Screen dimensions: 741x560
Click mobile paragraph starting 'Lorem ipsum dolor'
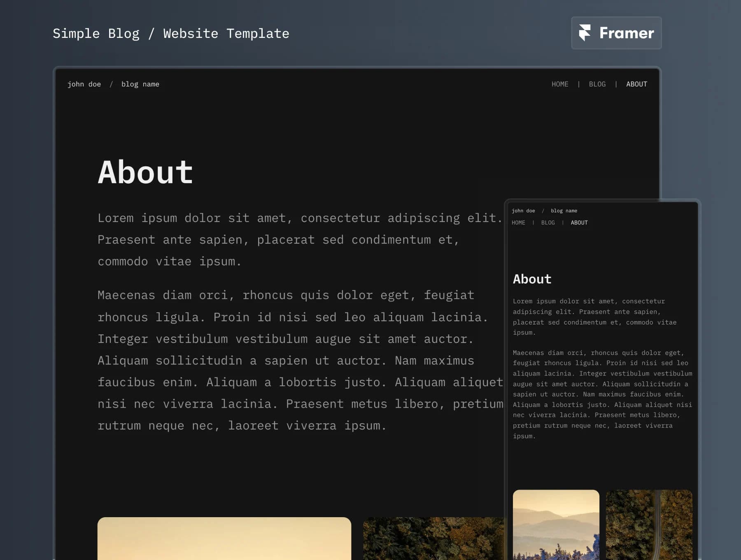point(595,317)
